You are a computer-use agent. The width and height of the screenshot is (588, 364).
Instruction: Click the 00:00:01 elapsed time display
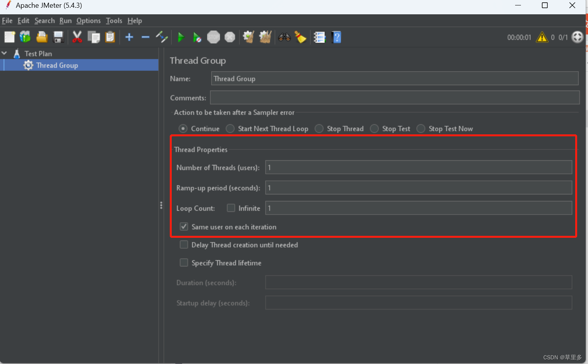(519, 37)
